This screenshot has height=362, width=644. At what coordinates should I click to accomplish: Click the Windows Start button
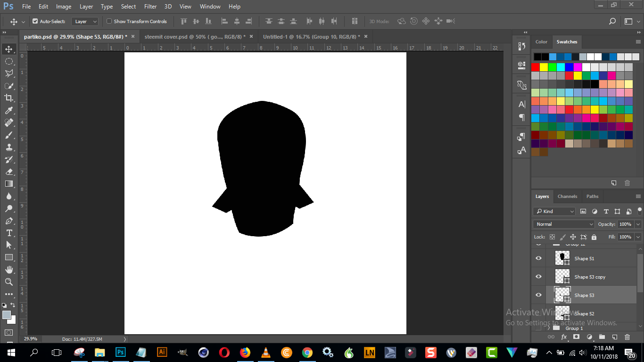[11, 352]
